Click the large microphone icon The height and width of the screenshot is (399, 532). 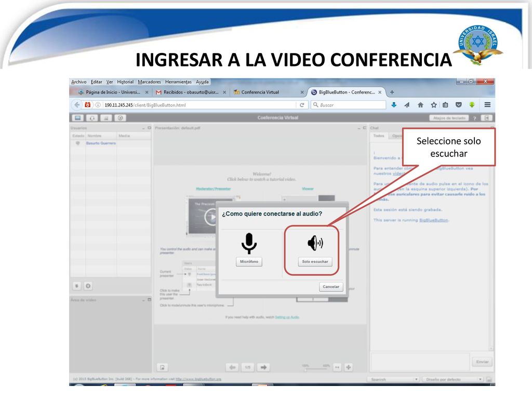(249, 243)
